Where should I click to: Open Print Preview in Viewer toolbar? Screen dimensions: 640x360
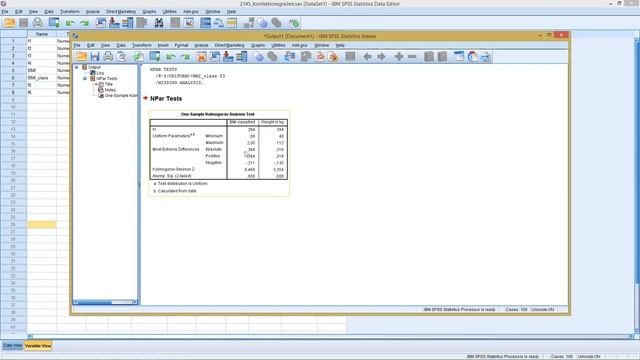[122, 57]
